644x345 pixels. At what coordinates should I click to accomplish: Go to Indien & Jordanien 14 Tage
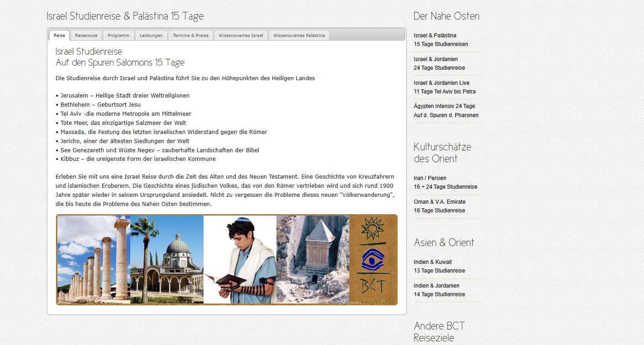(x=439, y=290)
